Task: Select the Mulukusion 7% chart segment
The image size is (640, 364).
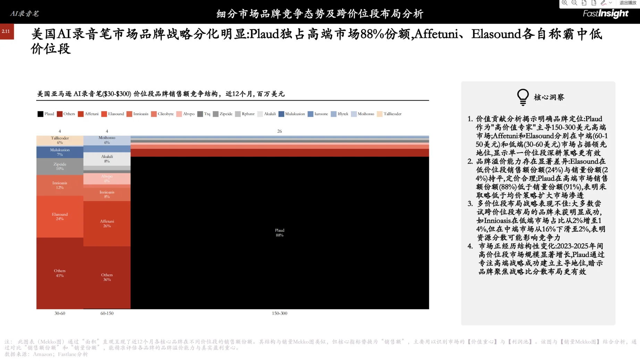Action: point(60,152)
